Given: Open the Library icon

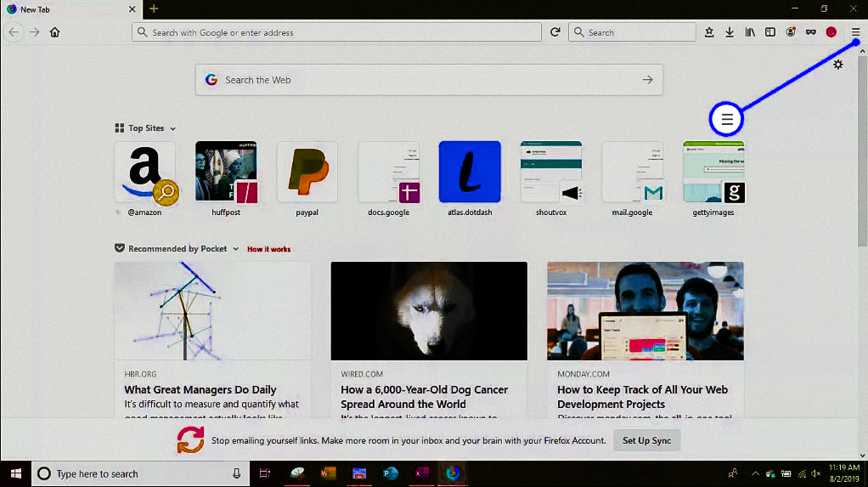Looking at the screenshot, I should point(750,32).
